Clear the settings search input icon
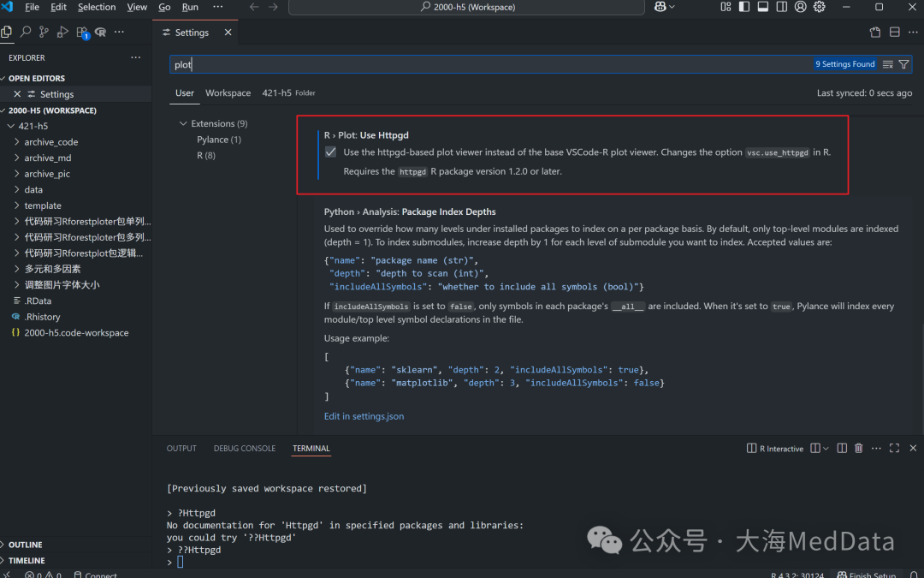The width and height of the screenshot is (924, 578). 887,64
